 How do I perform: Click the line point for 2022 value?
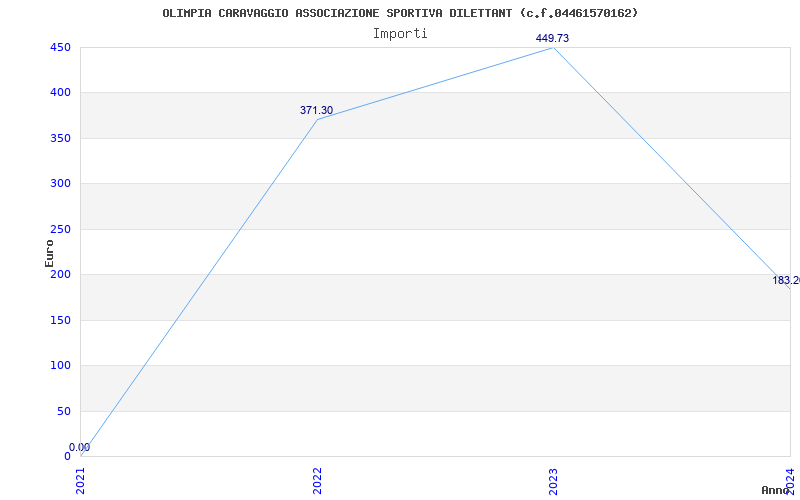point(317,119)
